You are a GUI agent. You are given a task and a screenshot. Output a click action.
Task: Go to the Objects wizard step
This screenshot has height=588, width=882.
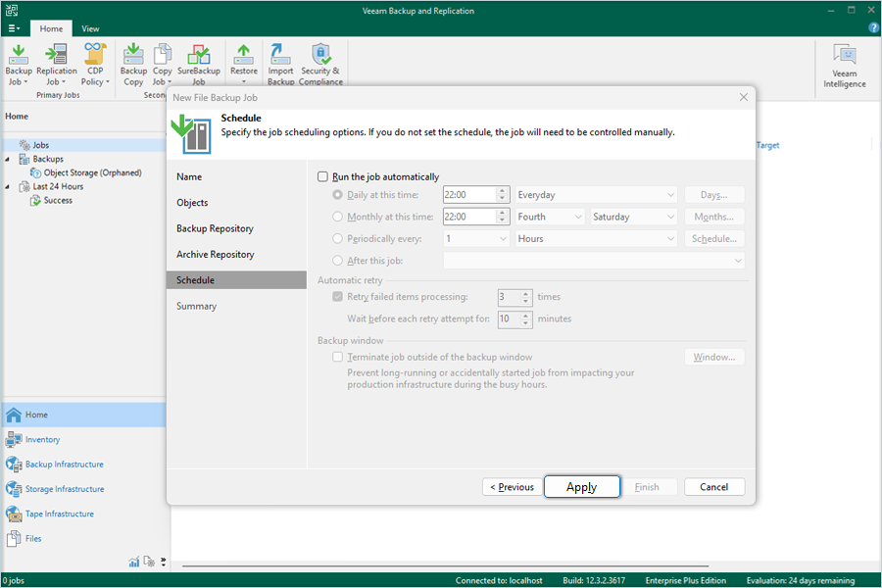[x=192, y=203]
